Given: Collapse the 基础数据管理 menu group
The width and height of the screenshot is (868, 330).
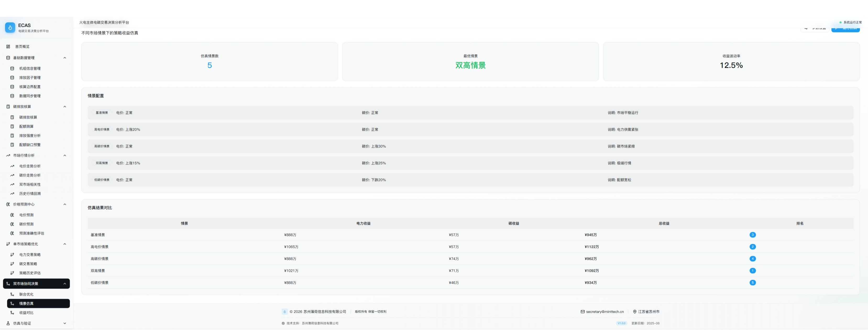Looking at the screenshot, I should 65,58.
